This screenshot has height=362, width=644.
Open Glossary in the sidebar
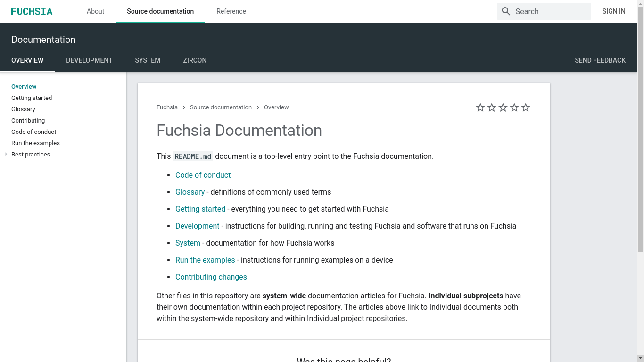[23, 109]
